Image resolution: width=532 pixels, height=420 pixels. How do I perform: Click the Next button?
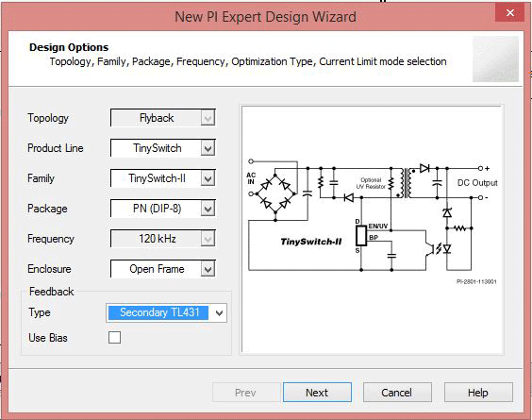[x=317, y=393]
